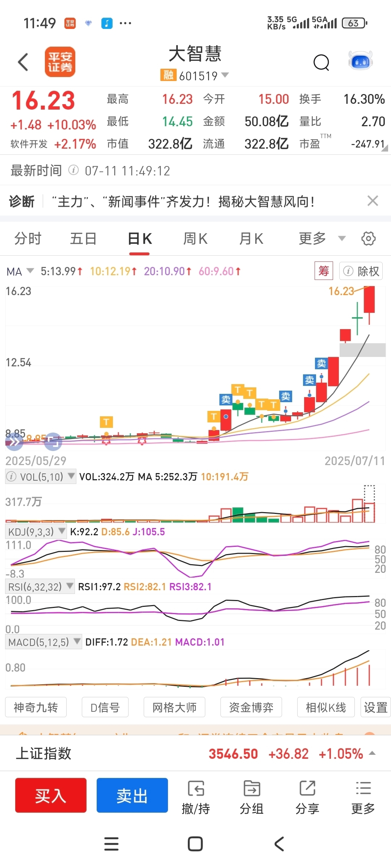Open RSI(6,32,32) indicator dropdown
Screen dimensions: 391x868
[40, 587]
